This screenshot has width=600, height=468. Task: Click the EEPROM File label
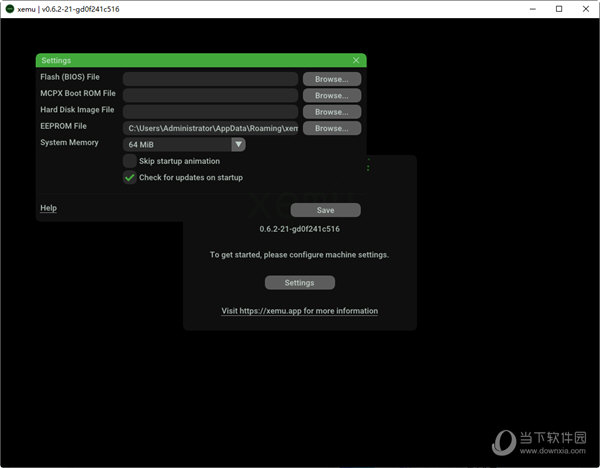pyautogui.click(x=64, y=126)
